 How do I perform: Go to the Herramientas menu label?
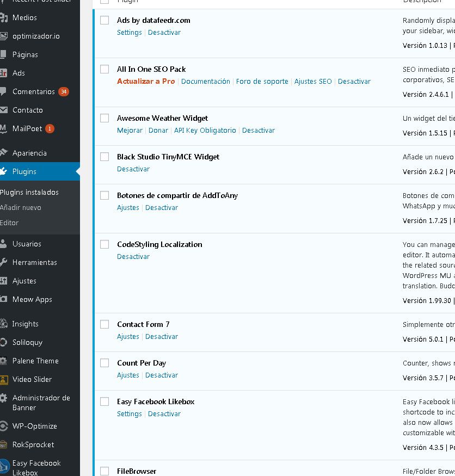point(35,262)
